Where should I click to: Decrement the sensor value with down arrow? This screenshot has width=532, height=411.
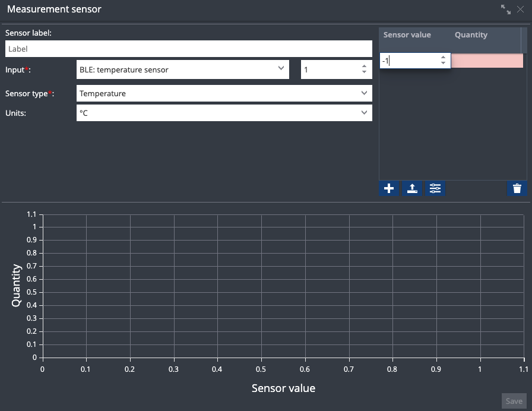pyautogui.click(x=443, y=63)
